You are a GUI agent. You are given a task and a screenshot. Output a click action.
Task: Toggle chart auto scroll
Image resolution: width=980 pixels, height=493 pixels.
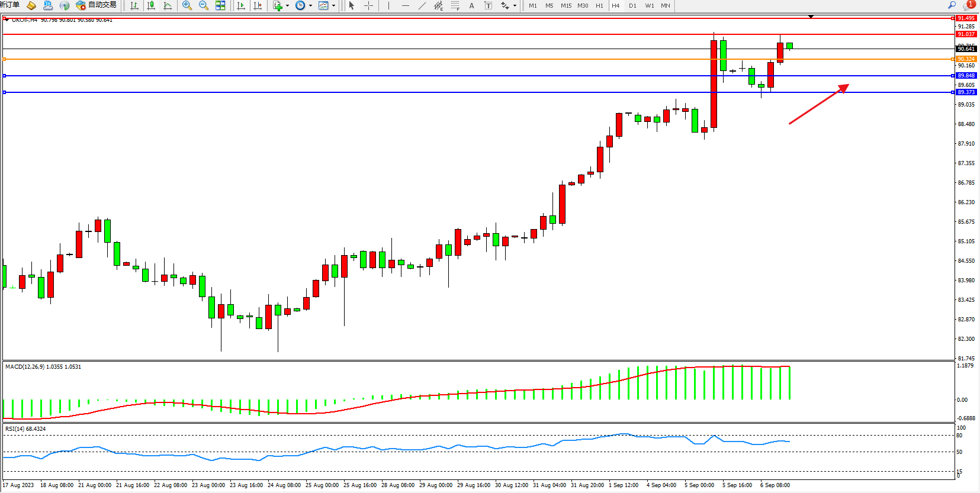tap(240, 5)
